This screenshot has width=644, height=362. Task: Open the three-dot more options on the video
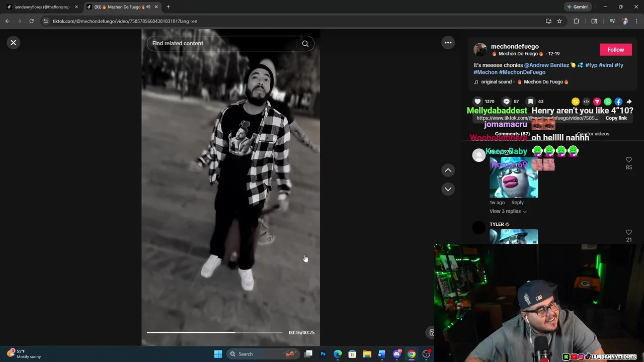pyautogui.click(x=448, y=43)
